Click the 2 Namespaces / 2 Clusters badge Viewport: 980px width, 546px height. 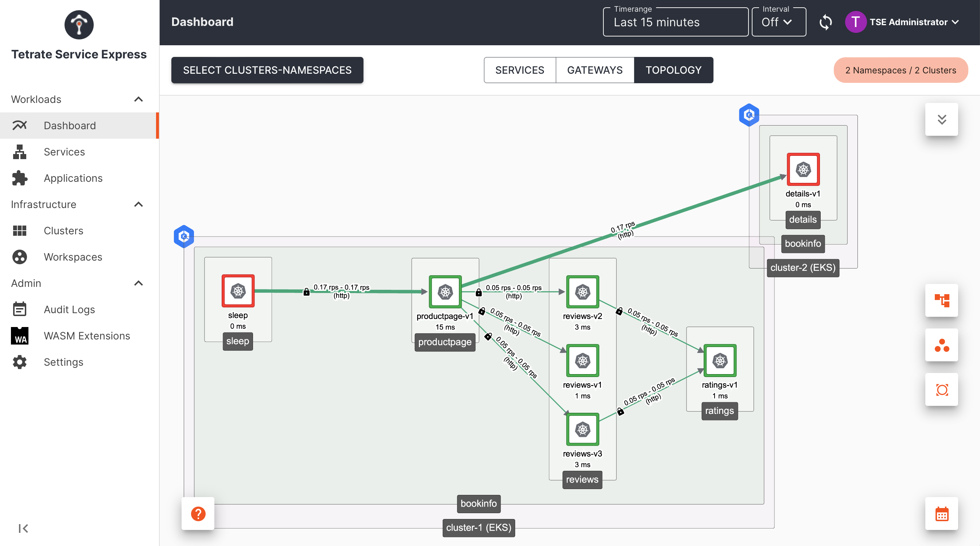(x=900, y=70)
